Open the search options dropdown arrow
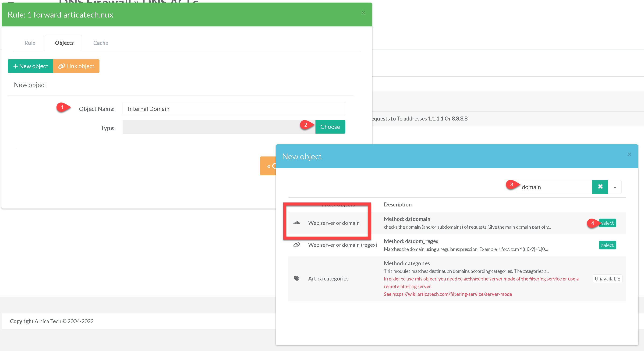The width and height of the screenshot is (644, 351). [x=615, y=187]
